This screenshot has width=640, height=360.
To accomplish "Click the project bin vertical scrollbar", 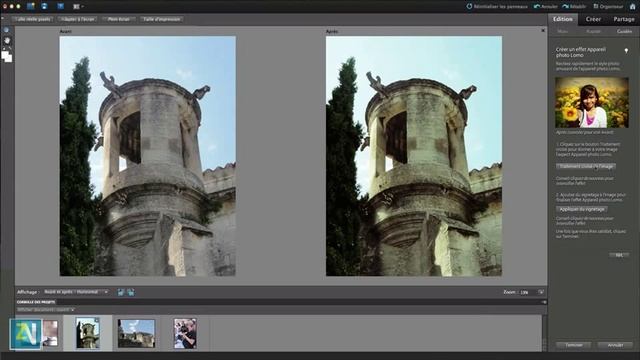I will click(x=544, y=333).
